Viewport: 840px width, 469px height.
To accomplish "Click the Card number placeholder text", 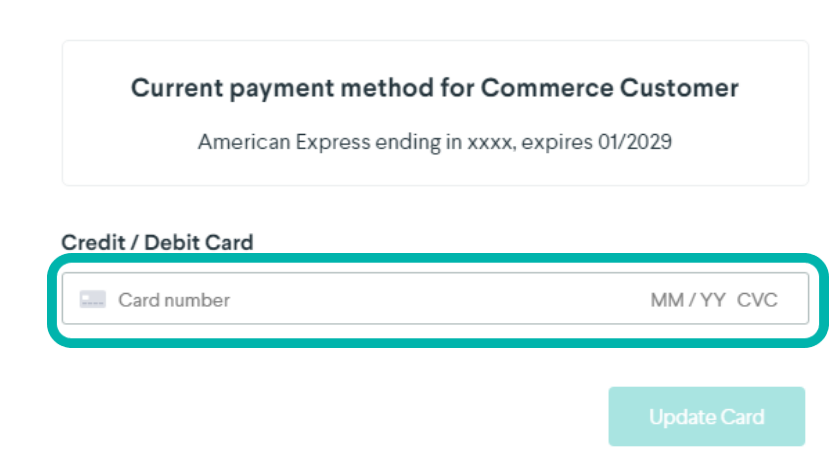I will [x=174, y=300].
